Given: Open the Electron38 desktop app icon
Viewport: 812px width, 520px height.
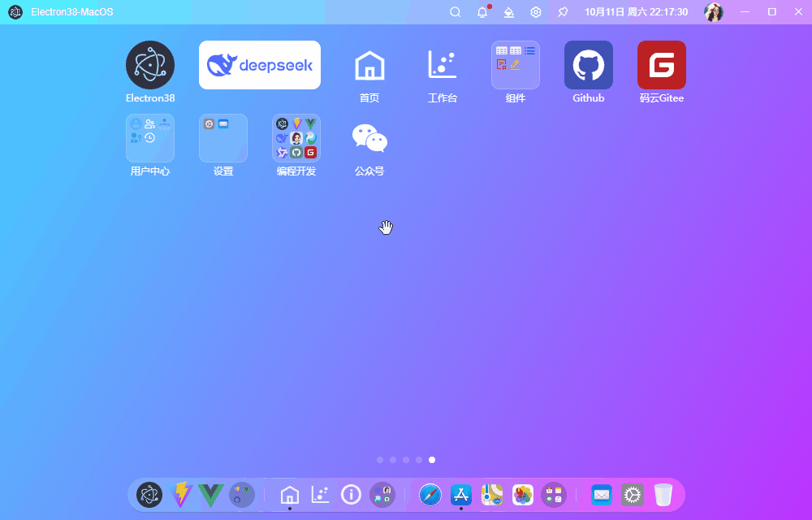Looking at the screenshot, I should 150,65.
